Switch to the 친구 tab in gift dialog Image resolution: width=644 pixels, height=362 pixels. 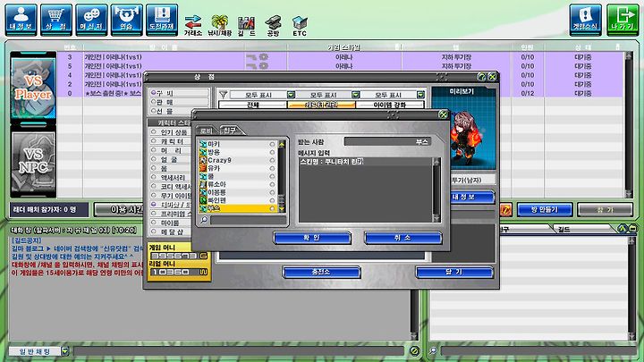[231, 130]
